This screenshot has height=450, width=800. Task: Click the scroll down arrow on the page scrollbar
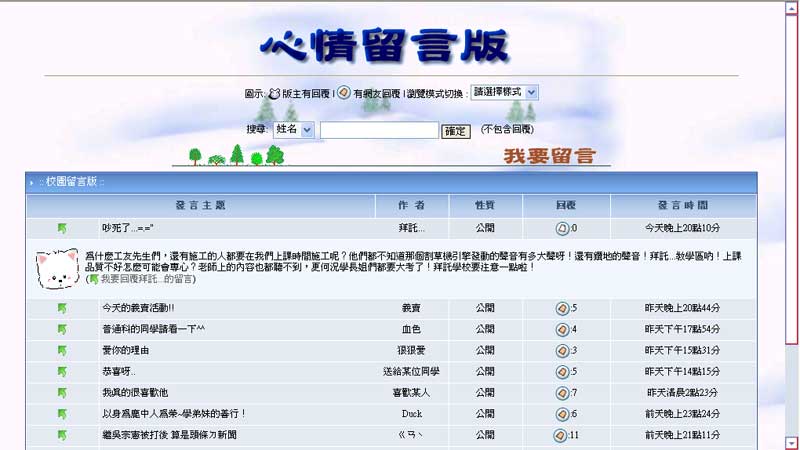[792, 443]
